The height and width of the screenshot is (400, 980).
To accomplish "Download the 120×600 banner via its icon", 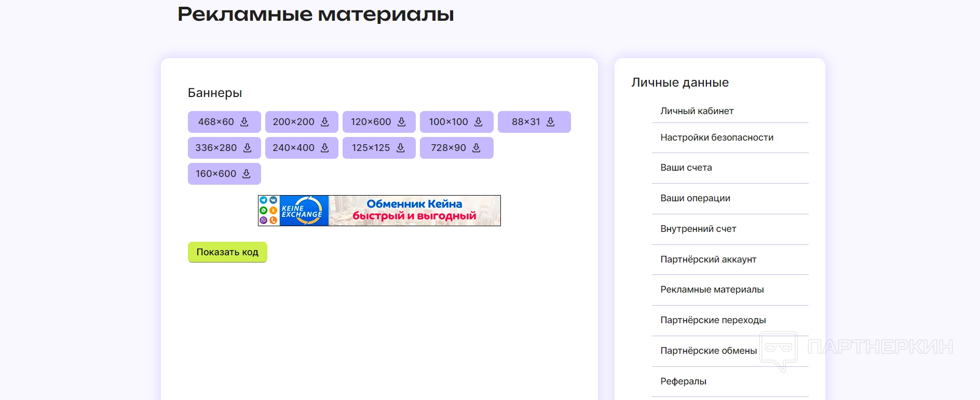I will point(402,122).
